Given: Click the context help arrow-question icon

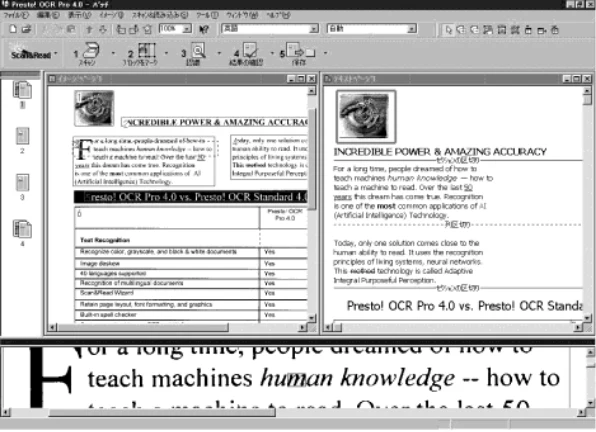Looking at the screenshot, I should point(204,29).
